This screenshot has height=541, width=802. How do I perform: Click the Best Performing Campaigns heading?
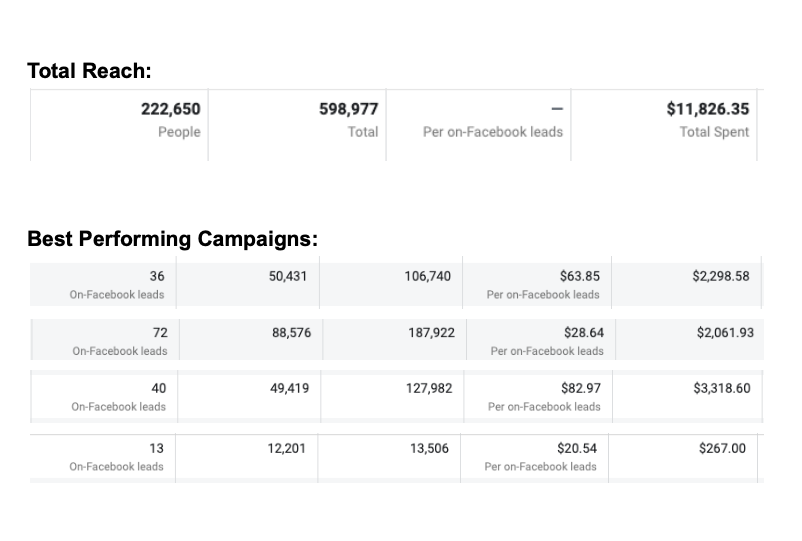tap(172, 239)
